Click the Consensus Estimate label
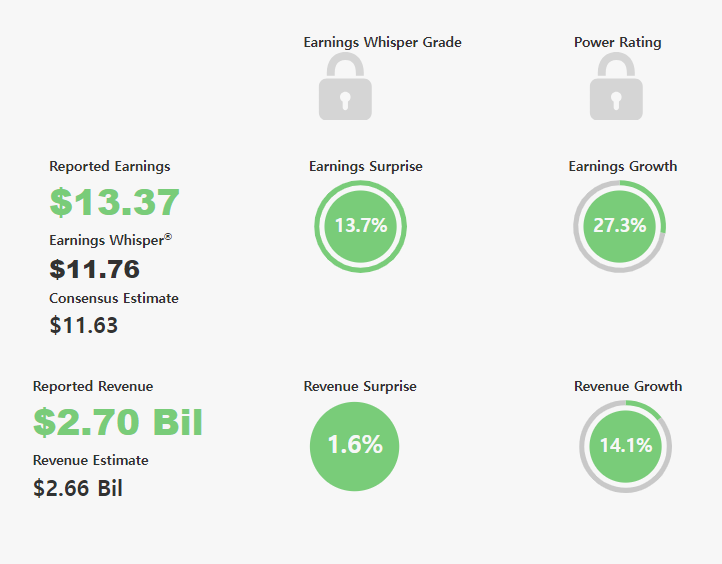The height and width of the screenshot is (564, 722). [114, 298]
